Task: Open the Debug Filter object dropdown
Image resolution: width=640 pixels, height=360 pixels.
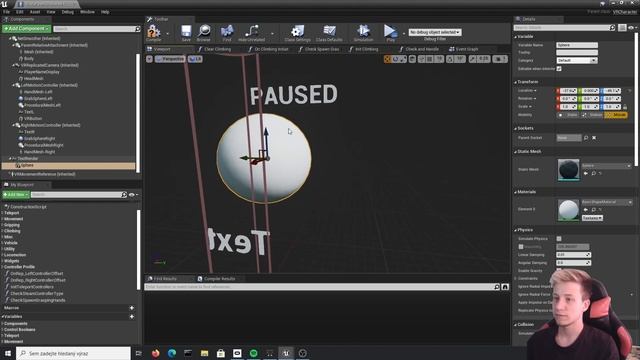Action: [435, 32]
